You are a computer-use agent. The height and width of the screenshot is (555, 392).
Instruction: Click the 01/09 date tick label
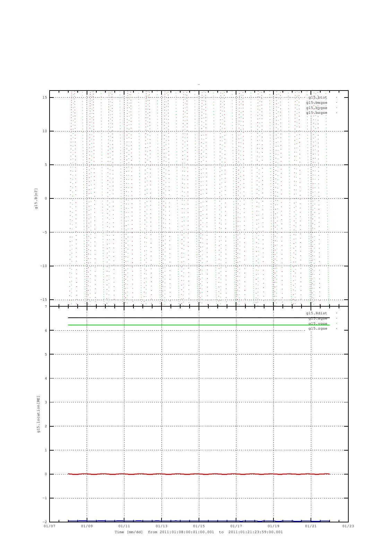click(x=87, y=526)
